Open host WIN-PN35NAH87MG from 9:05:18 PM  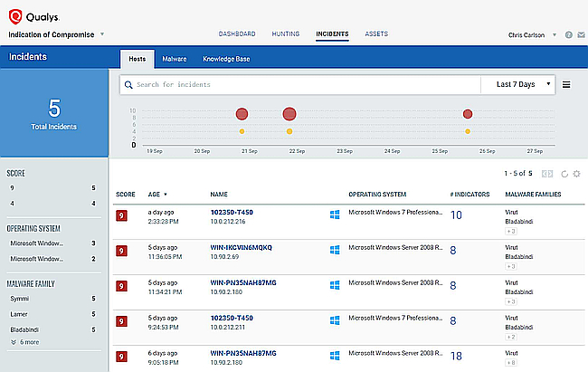243,354
